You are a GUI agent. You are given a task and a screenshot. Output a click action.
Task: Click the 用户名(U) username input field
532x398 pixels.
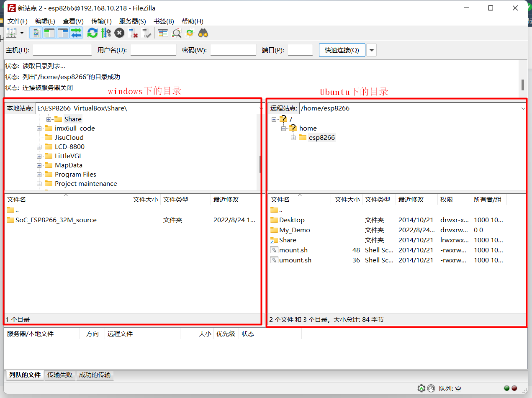coord(153,50)
